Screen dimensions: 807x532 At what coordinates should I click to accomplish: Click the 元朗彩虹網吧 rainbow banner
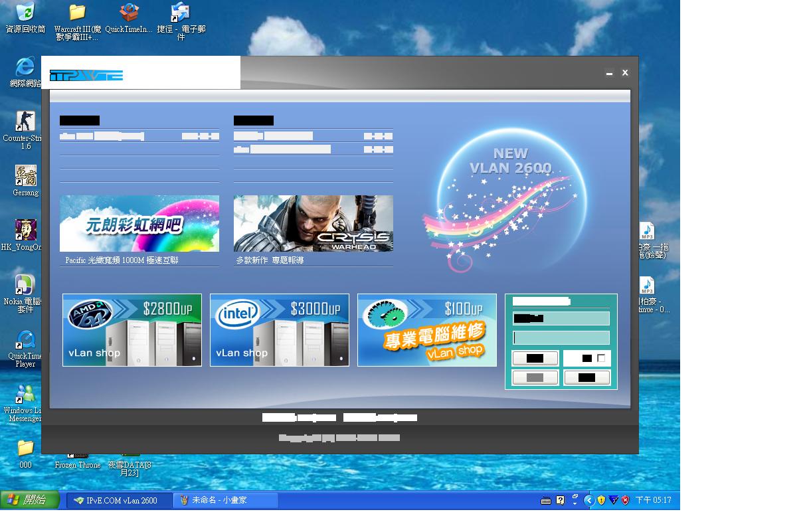point(139,223)
